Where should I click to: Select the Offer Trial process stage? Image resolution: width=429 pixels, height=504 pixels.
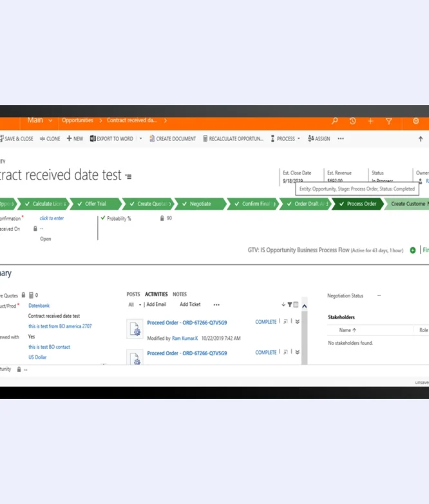pyautogui.click(x=95, y=204)
